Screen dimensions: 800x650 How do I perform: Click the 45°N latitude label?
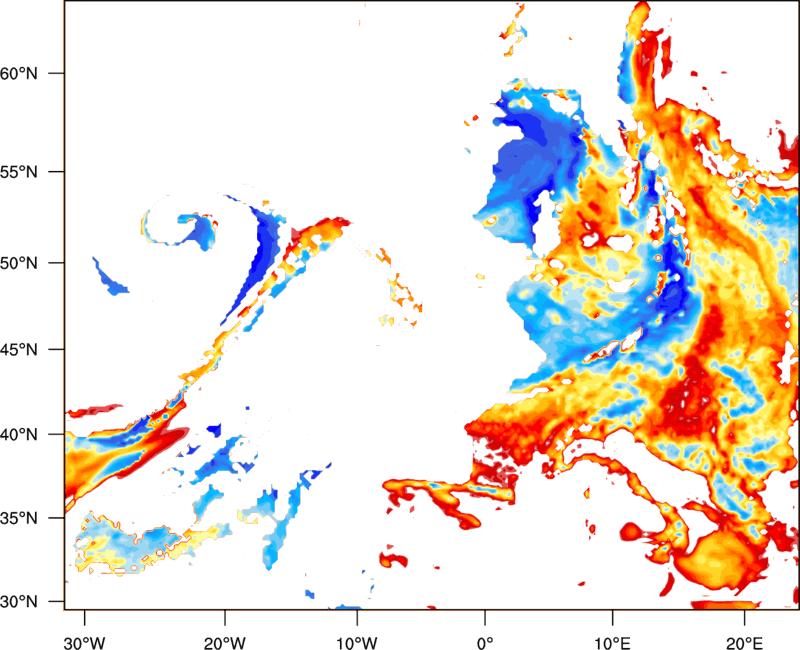point(19,349)
